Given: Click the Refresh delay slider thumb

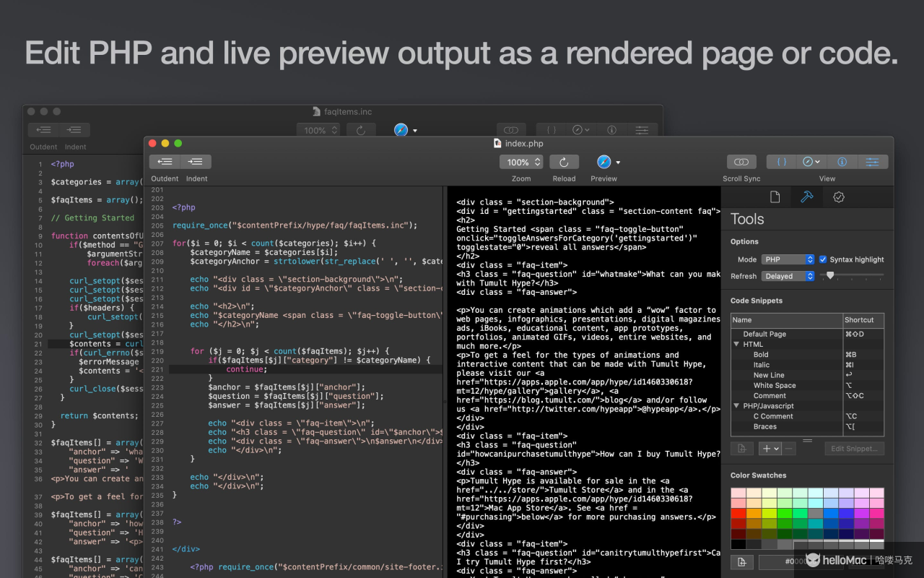Looking at the screenshot, I should (x=830, y=275).
